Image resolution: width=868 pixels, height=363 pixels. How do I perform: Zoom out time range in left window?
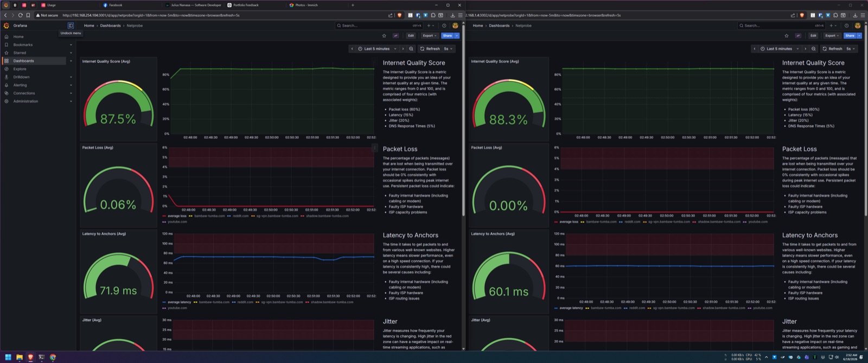pyautogui.click(x=411, y=49)
